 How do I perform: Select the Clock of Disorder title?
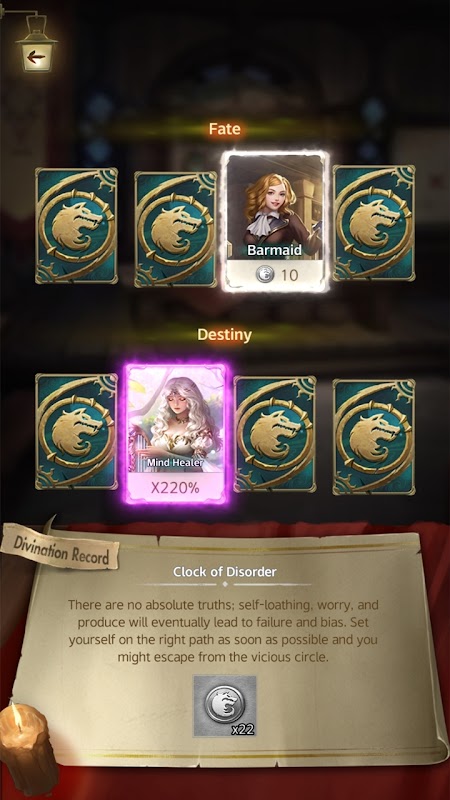(x=225, y=571)
